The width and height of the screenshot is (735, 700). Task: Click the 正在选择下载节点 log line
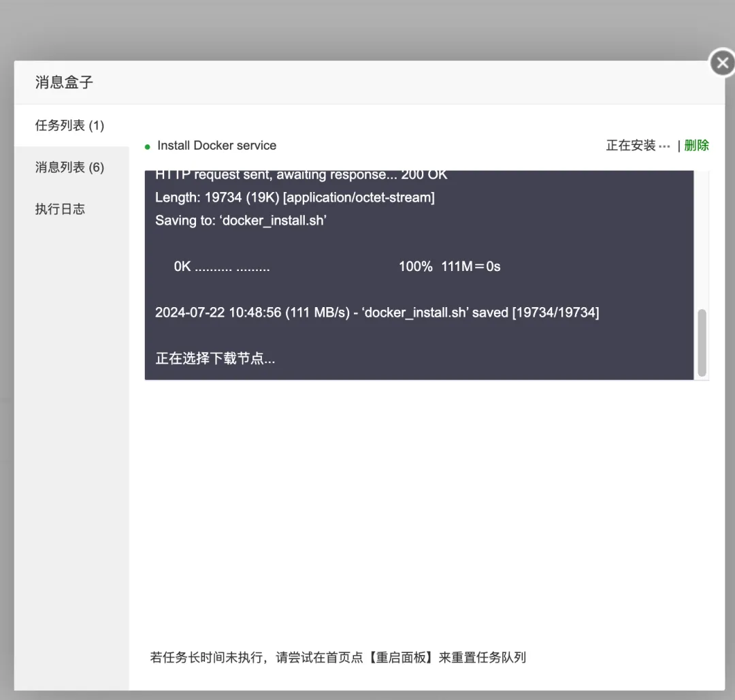pyautogui.click(x=215, y=358)
